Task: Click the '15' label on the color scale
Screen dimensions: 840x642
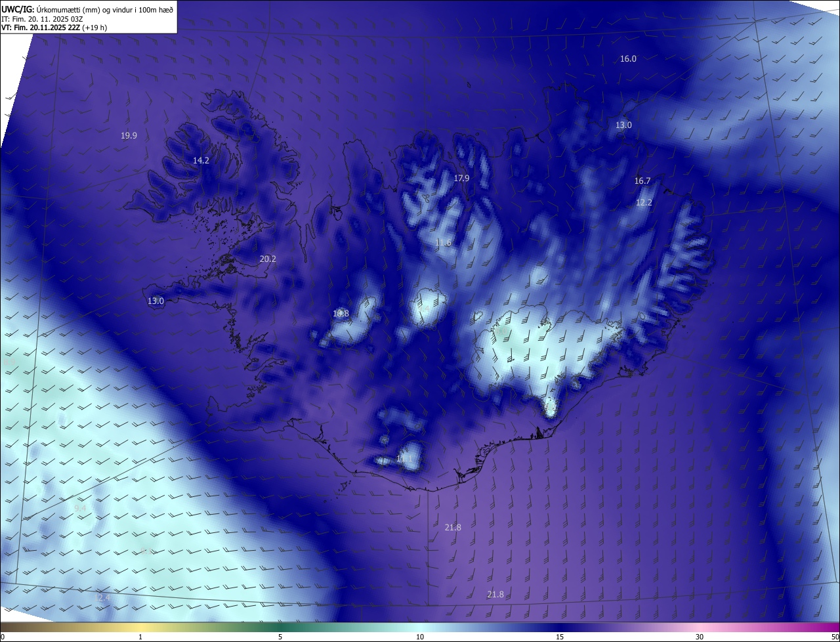Action: pyautogui.click(x=560, y=637)
